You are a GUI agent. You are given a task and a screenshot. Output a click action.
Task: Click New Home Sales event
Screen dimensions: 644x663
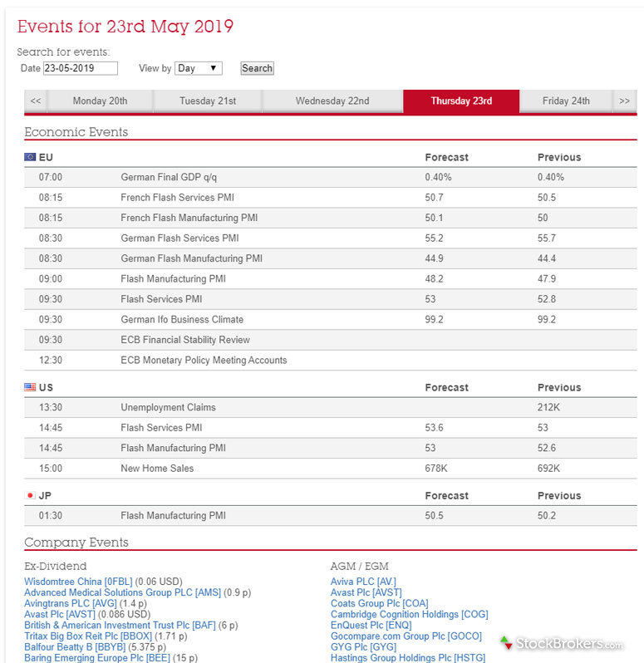pyautogui.click(x=157, y=468)
